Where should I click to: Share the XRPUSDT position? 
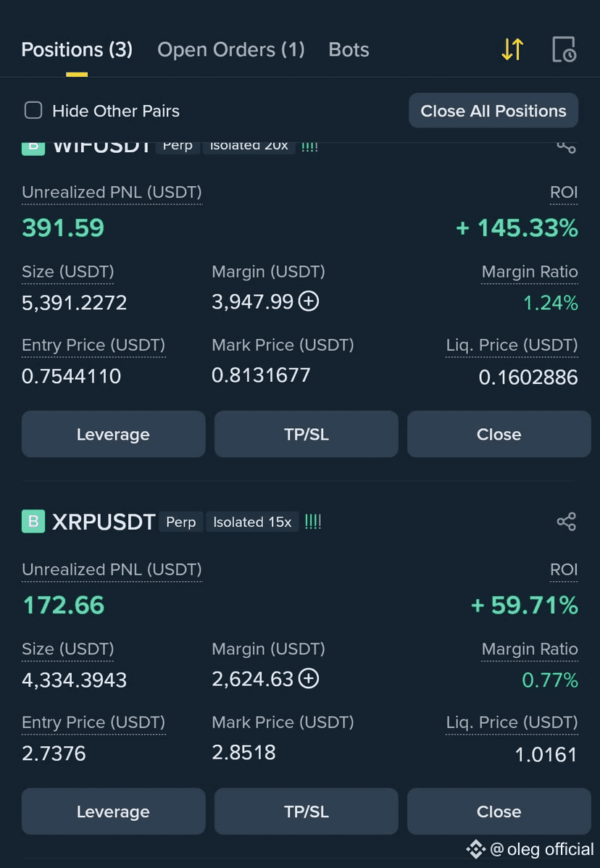click(x=566, y=522)
